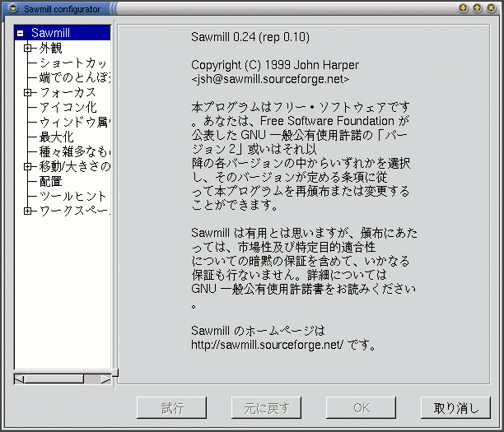Click the 取り消し cancel button
The image size is (504, 432).
[455, 408]
